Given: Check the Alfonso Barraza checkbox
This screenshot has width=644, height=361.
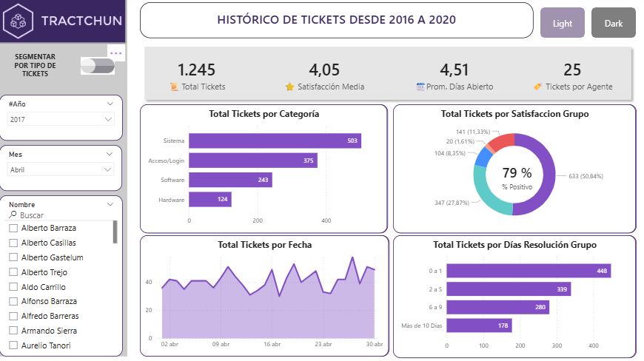Looking at the screenshot, I should (13, 302).
